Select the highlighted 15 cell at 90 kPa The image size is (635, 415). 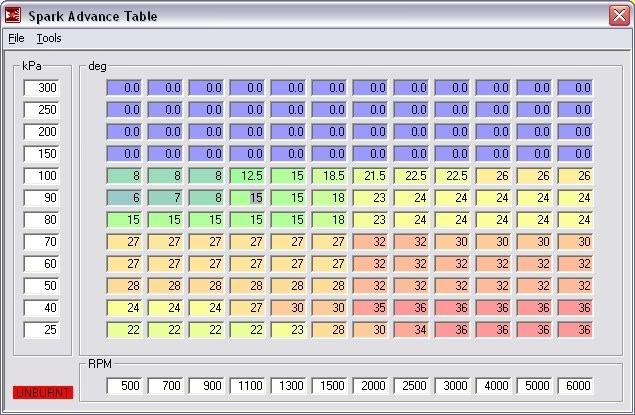247,198
